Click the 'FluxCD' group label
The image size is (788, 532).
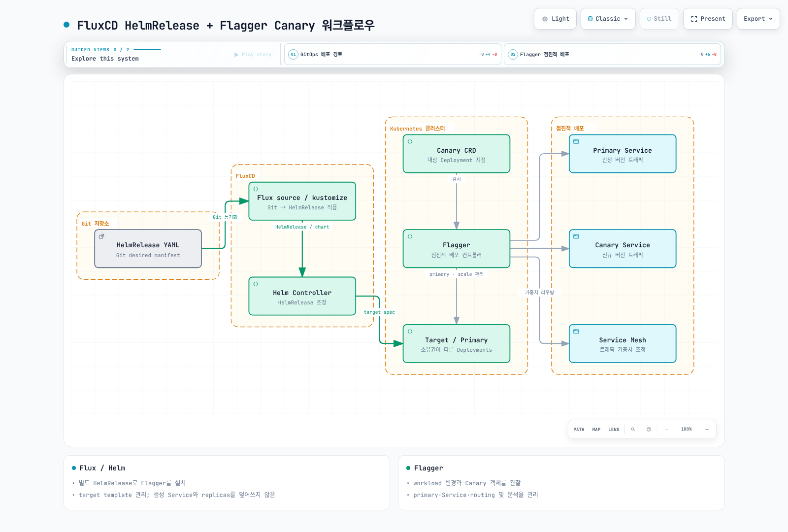[x=245, y=176]
